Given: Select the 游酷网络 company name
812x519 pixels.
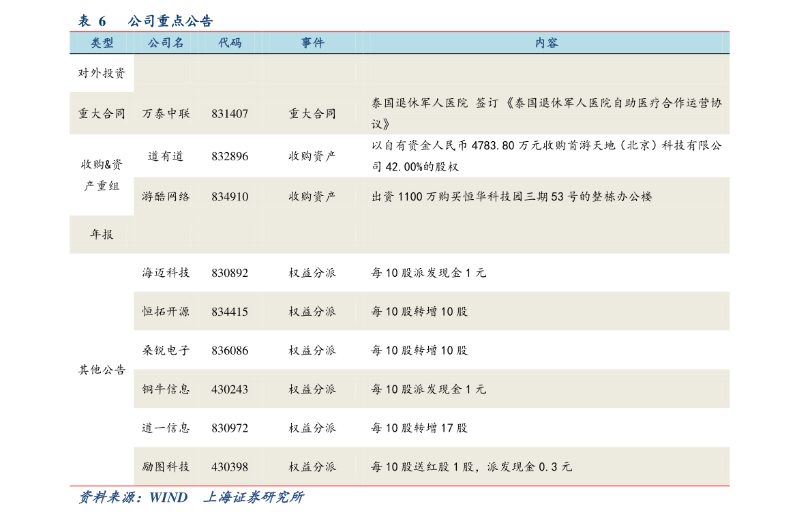Looking at the screenshot, I should pos(166,196).
